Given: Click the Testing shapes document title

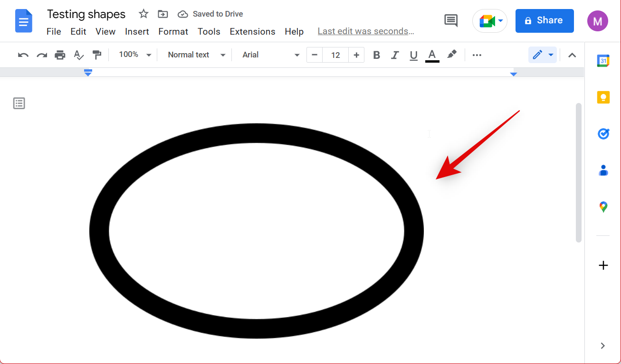Looking at the screenshot, I should pyautogui.click(x=86, y=14).
